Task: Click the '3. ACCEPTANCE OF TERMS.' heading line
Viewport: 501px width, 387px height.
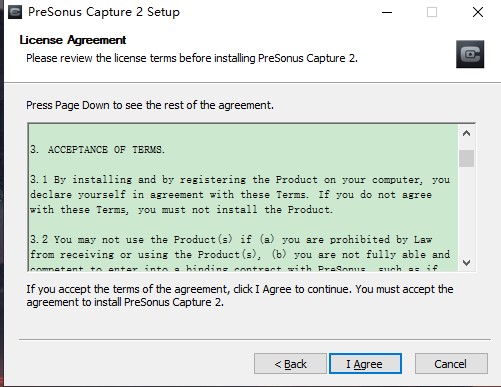Action: (97, 149)
